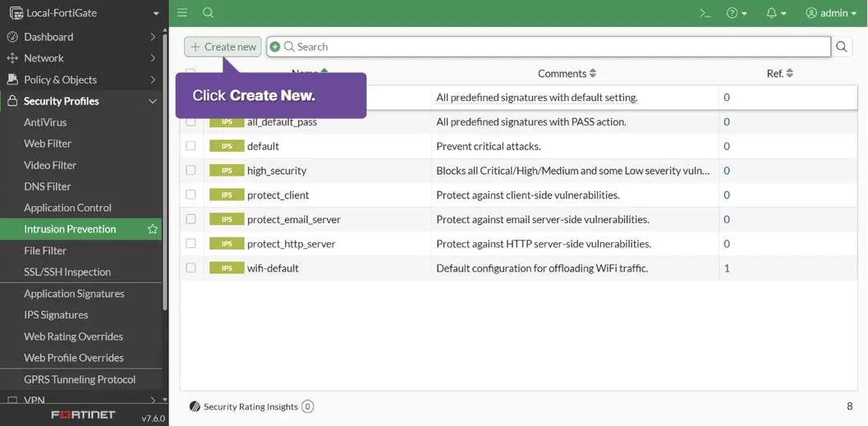Image resolution: width=868 pixels, height=426 pixels.
Task: Open the global search magnifier in header
Action: (208, 13)
